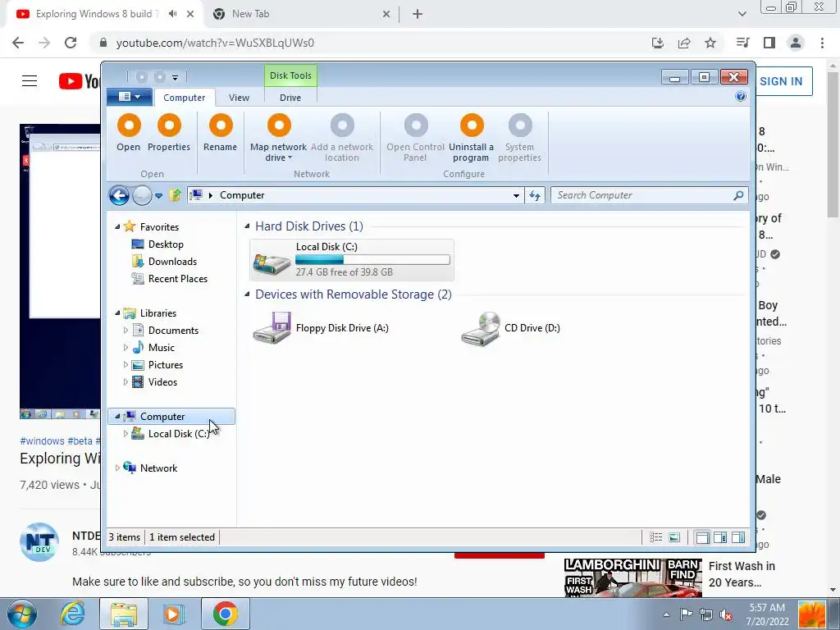Switch to the Drive ribbon tab

pyautogui.click(x=290, y=98)
